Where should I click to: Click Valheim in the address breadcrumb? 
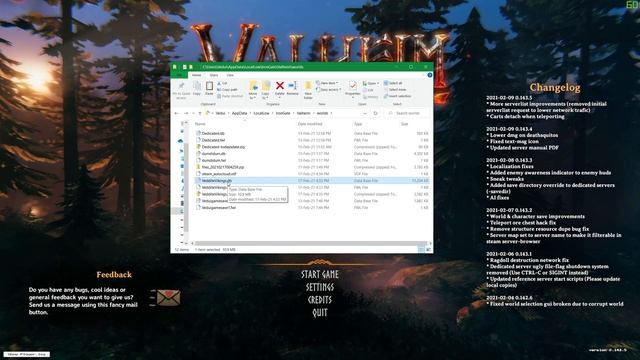pyautogui.click(x=304, y=113)
